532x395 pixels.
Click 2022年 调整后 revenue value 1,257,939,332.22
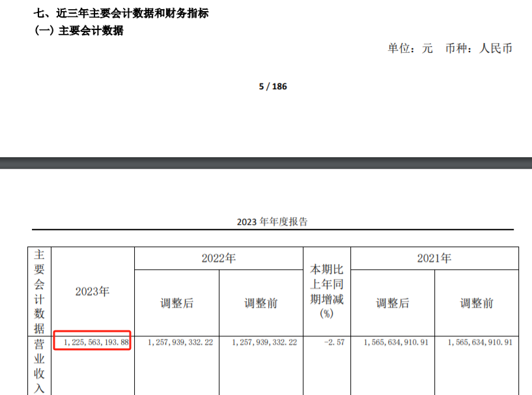[176, 342]
